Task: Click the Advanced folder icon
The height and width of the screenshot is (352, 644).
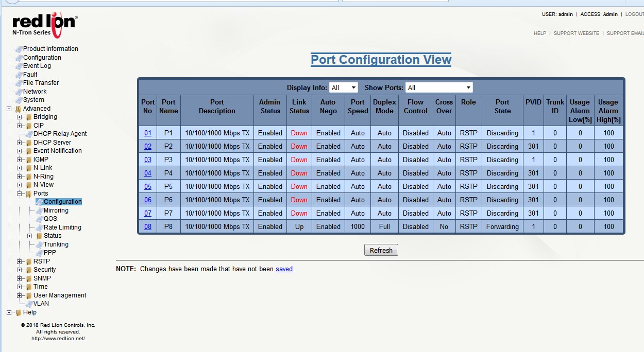Action: 18,109
